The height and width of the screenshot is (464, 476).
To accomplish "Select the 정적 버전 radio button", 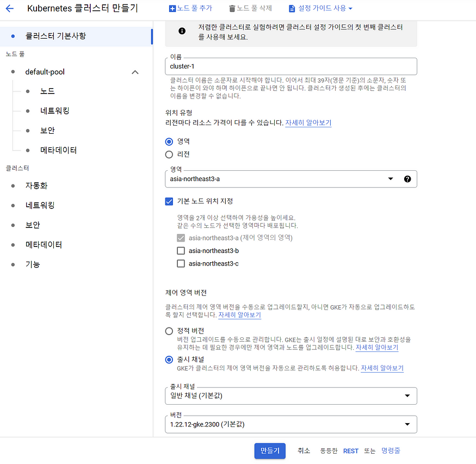I will 169,331.
